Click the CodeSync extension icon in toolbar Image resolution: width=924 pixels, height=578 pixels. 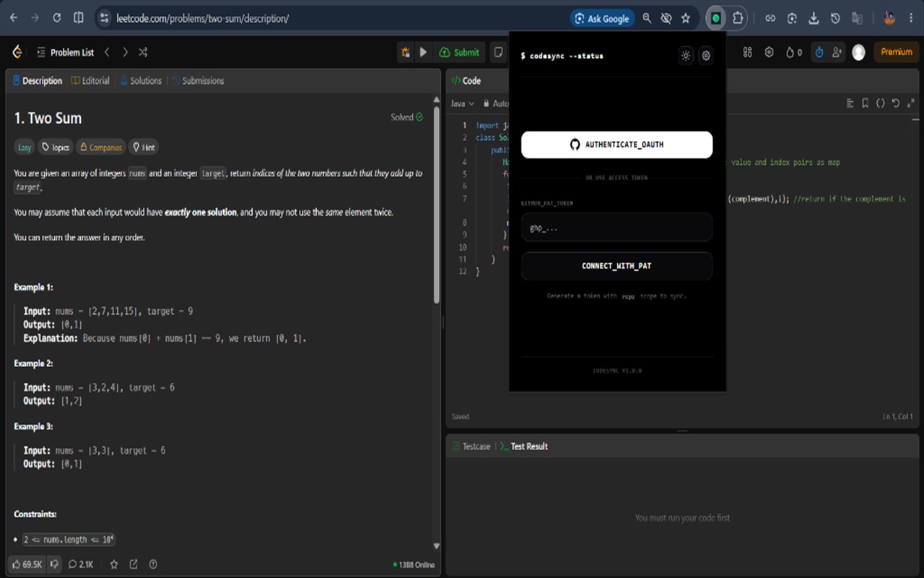(x=715, y=18)
